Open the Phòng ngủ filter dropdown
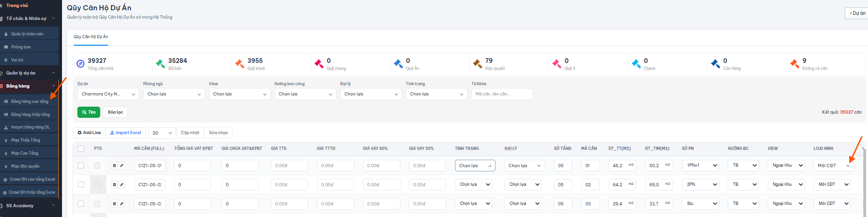This screenshot has height=217, width=868. click(x=174, y=94)
